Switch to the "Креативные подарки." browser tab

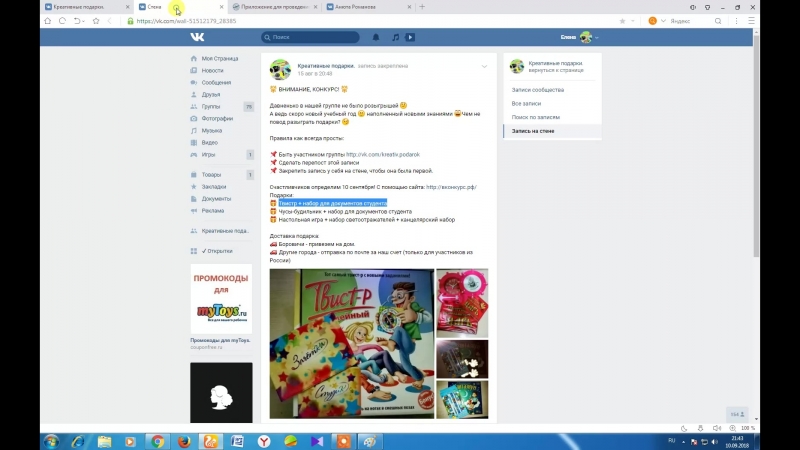(82, 7)
